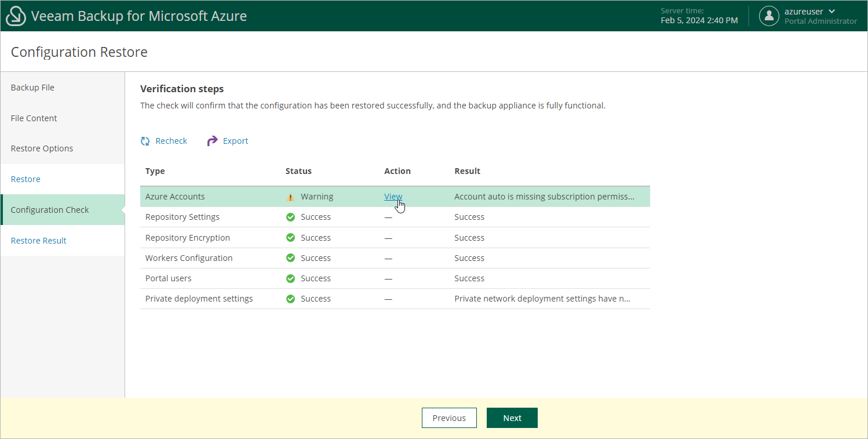Click the azureuser avatar icon
Image resolution: width=868 pixels, height=439 pixels.
[769, 16]
